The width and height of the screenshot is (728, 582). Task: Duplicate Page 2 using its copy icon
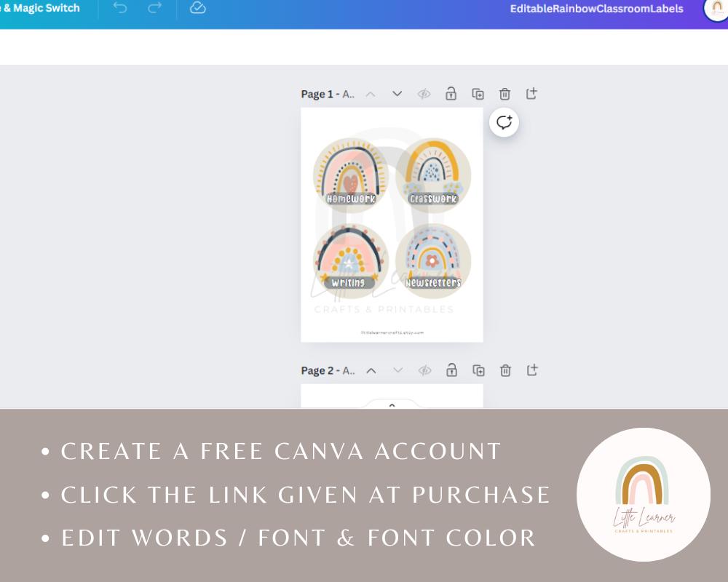pyautogui.click(x=479, y=370)
